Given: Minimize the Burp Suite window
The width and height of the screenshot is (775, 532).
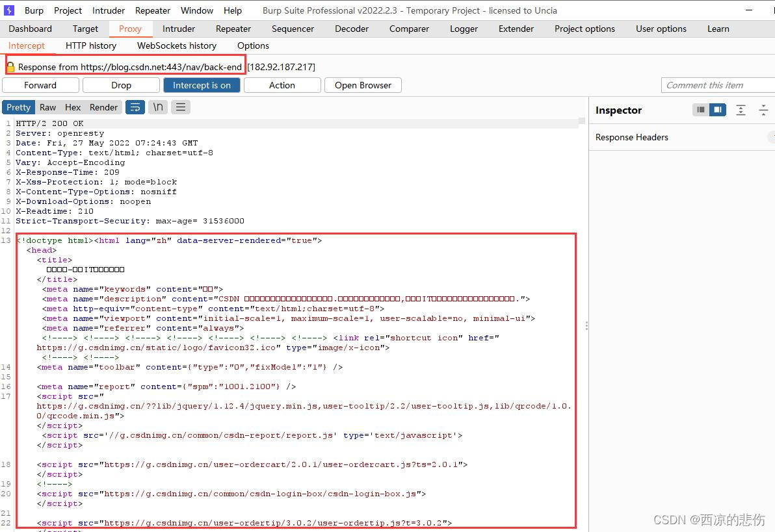Looking at the screenshot, I should point(749,10).
